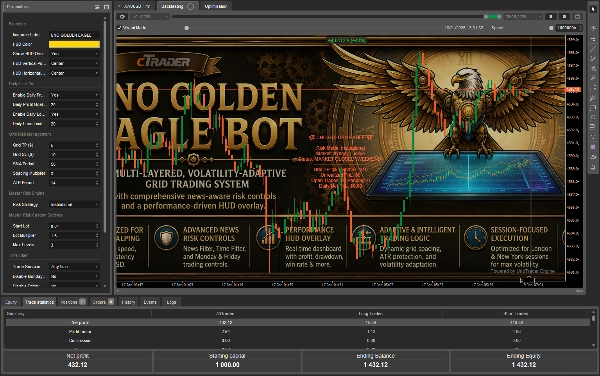Click the layout icon at toolbar end
Screen dimensions: 600x376
[577, 16]
